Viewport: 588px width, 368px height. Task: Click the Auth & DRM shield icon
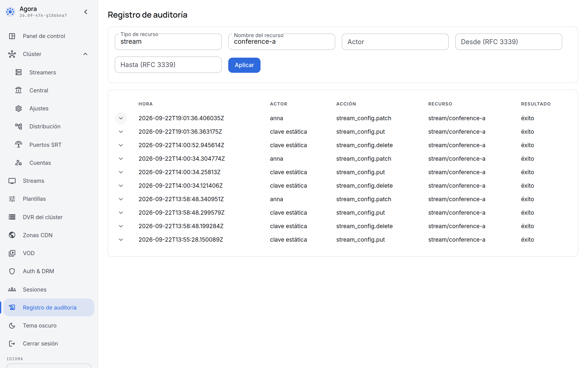tap(12, 271)
